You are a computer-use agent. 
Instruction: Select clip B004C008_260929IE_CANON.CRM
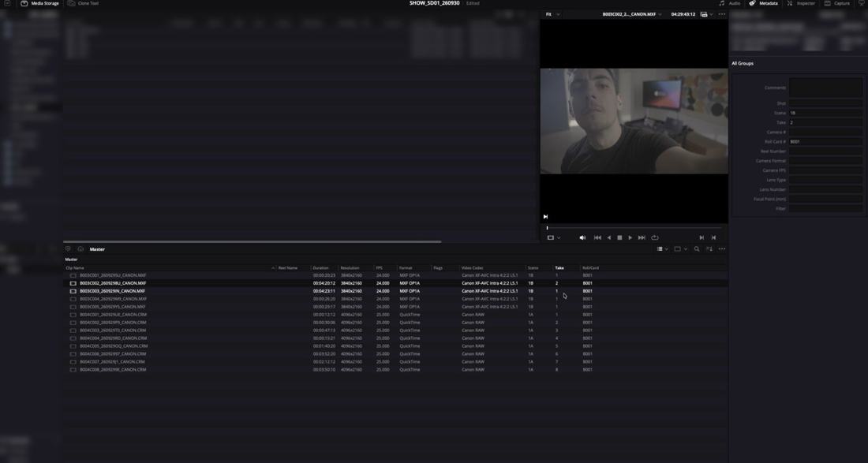click(x=113, y=369)
